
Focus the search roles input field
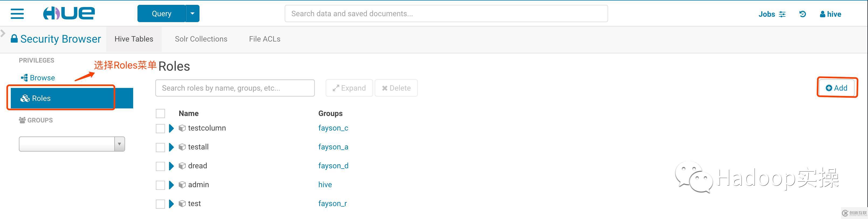click(x=235, y=88)
